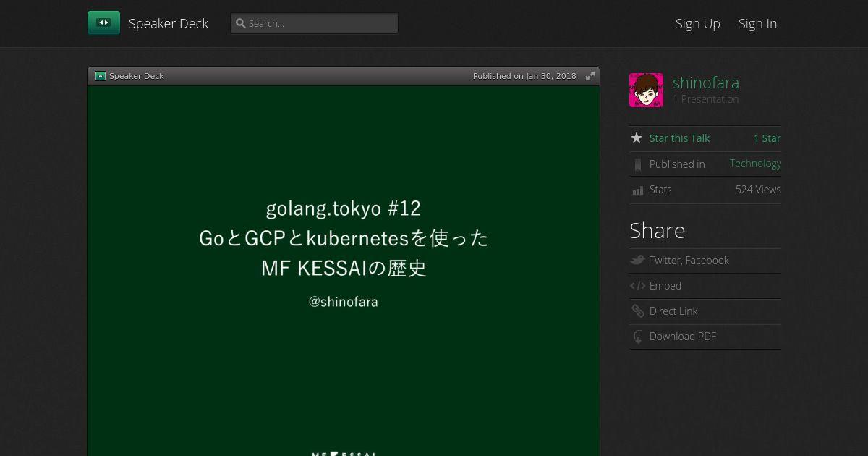Click the chain link icon
868x456 pixels.
pos(637,311)
